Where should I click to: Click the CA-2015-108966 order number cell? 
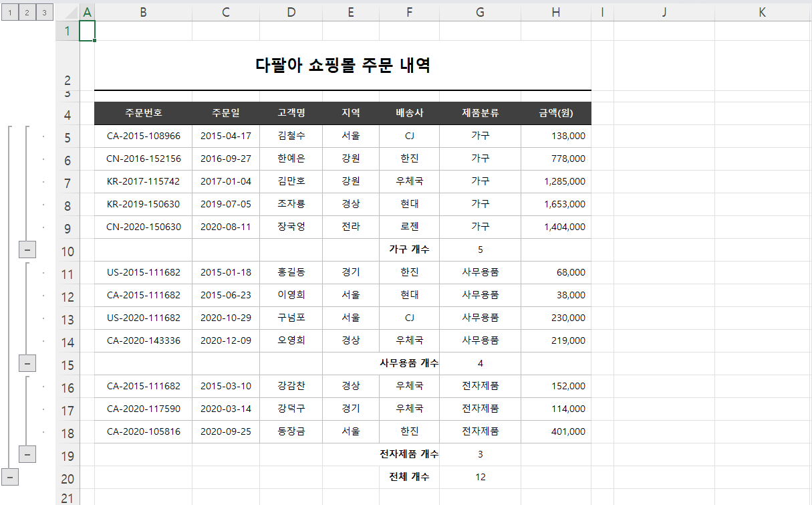coord(143,136)
